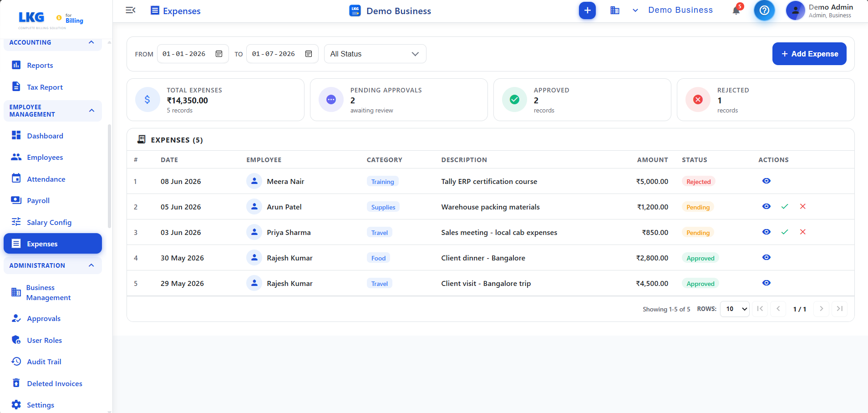
Task: Click the sidebar vertical scrollbar
Action: pyautogui.click(x=109, y=176)
